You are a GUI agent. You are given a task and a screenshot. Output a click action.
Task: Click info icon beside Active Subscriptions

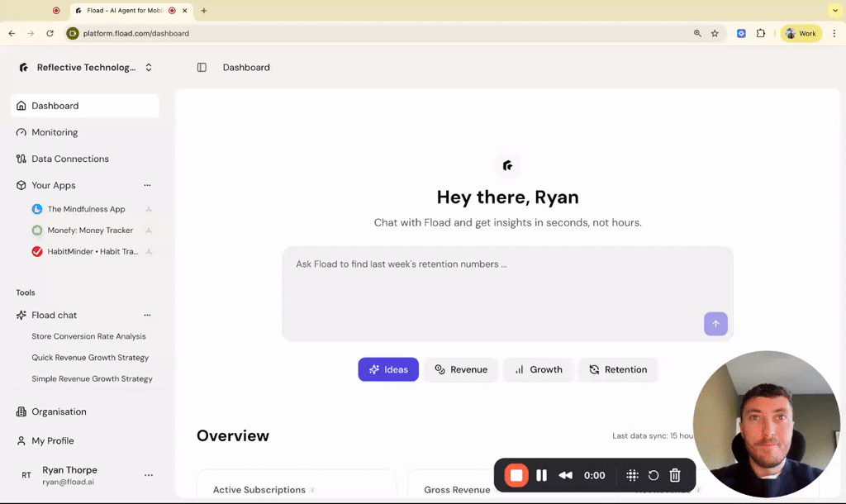[313, 490]
